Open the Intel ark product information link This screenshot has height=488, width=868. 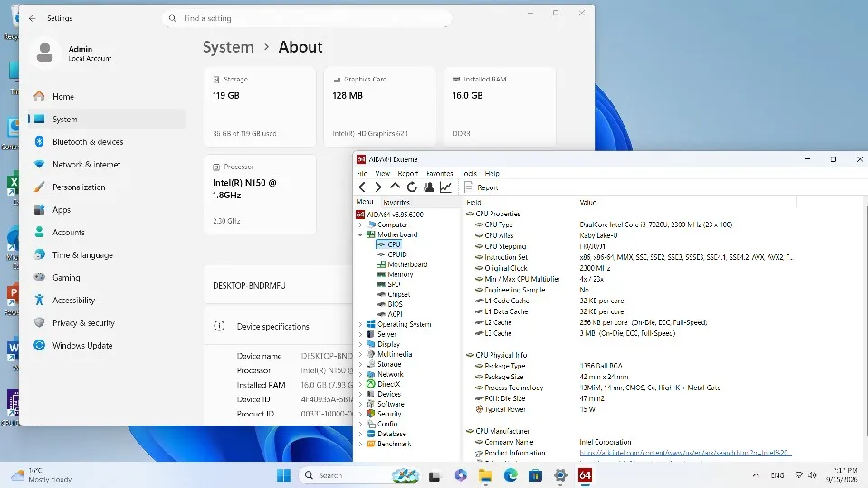click(685, 453)
